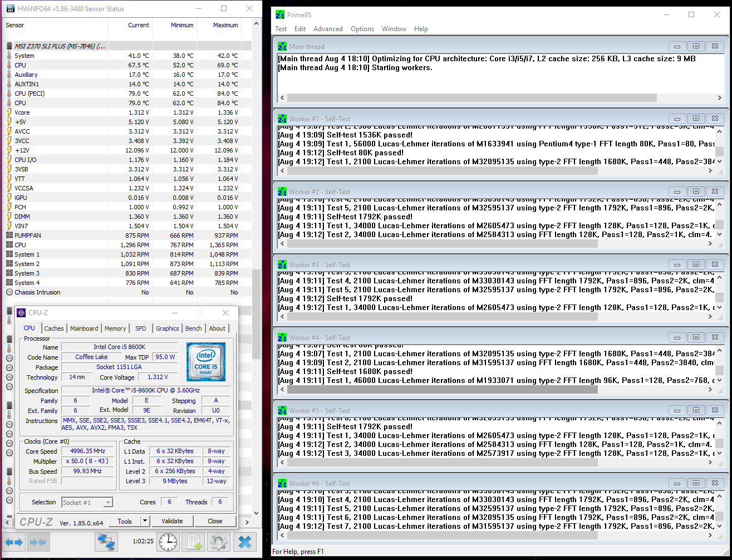Image resolution: width=732 pixels, height=560 pixels.
Task: Click Worker #6 window icon
Action: pos(282,483)
